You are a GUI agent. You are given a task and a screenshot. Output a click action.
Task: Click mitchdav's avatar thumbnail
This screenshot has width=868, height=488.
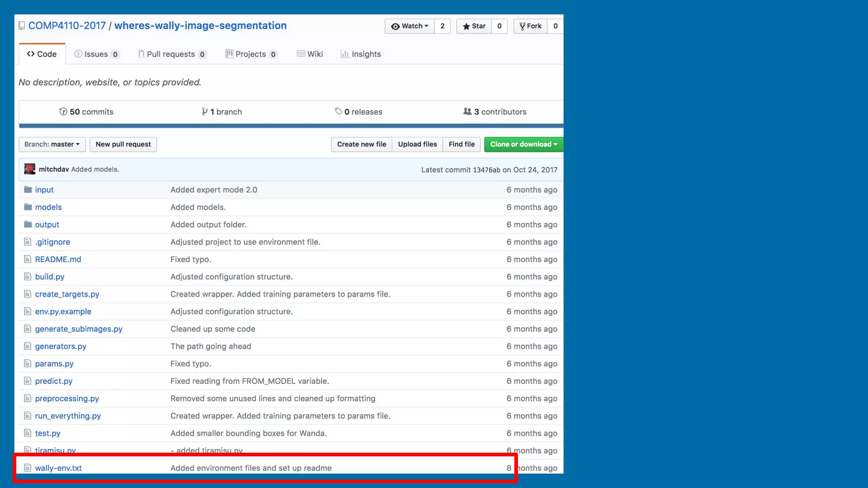click(30, 169)
